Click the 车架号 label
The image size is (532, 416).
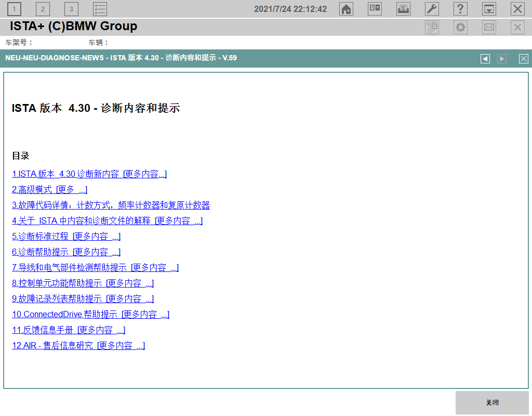tap(19, 43)
